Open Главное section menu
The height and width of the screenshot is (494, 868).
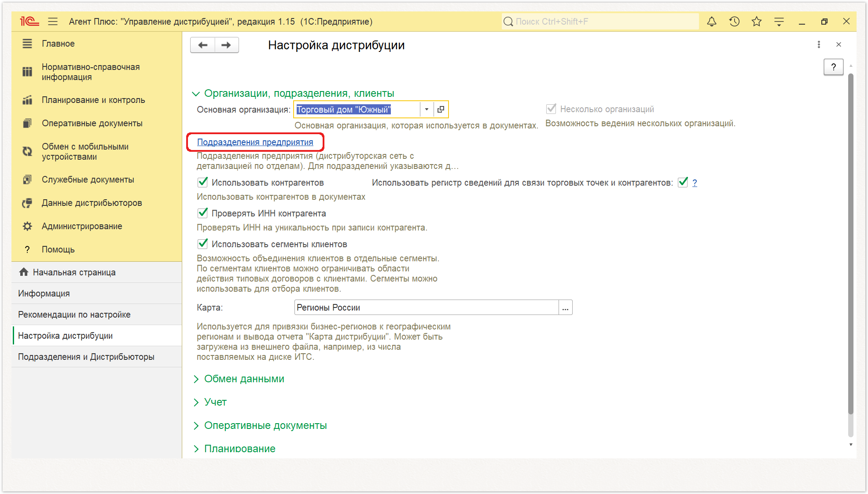(58, 44)
